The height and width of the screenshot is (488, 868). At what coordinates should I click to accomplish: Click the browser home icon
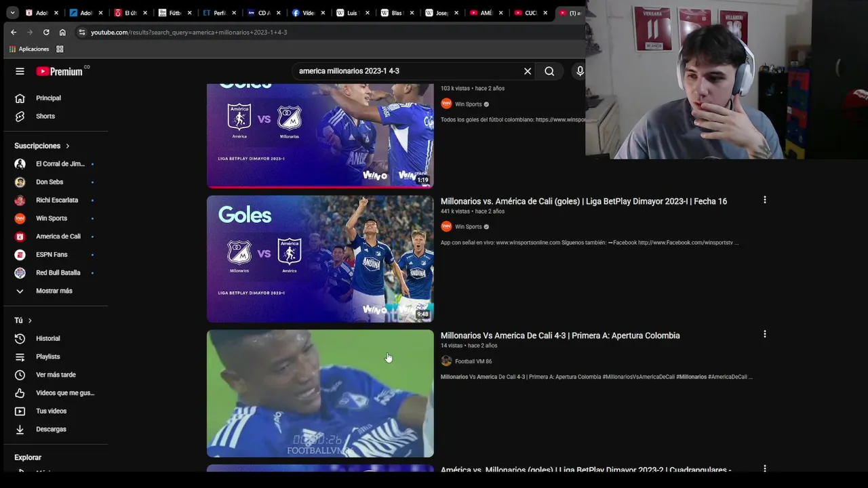(62, 32)
